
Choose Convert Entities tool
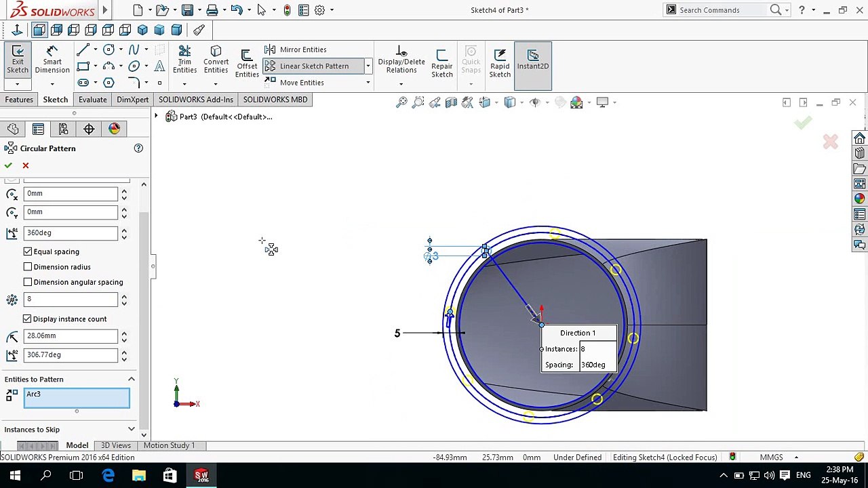[216, 60]
